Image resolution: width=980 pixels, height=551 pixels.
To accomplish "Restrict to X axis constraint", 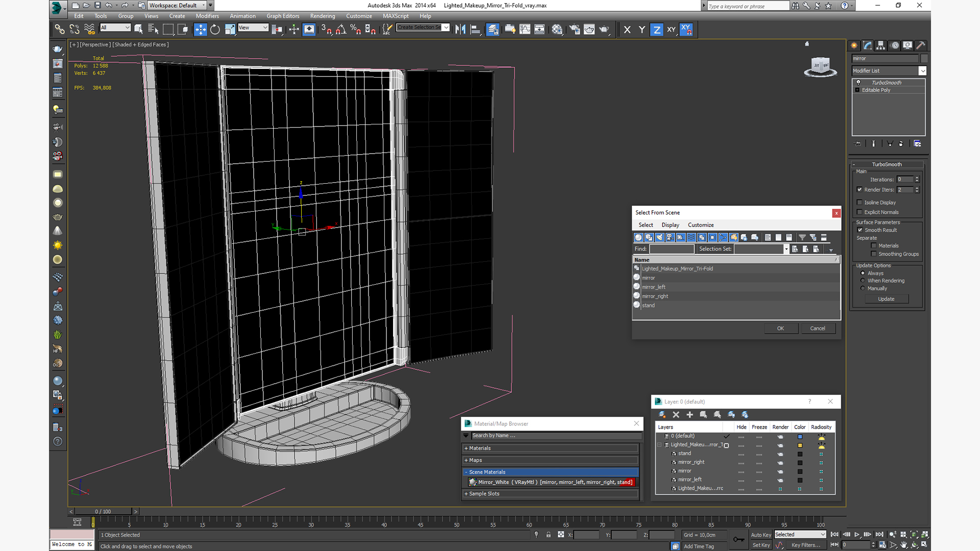I will pos(627,30).
